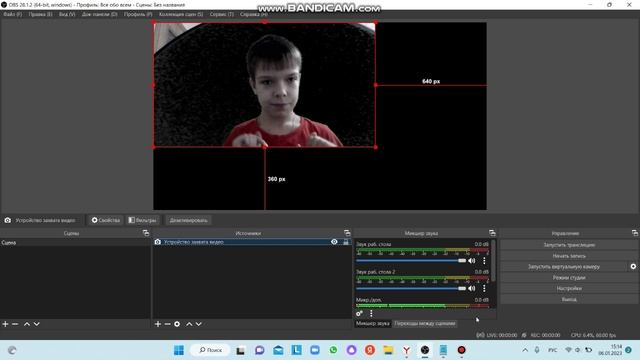Image resolution: width=640 pixels, height=360 pixels.
Task: Click the camera icon in the source toolbar
Action: point(8,220)
